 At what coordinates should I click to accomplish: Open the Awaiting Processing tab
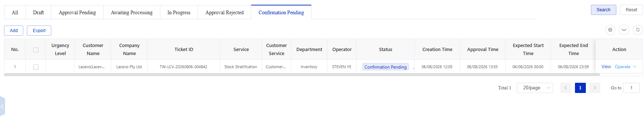pos(132,12)
